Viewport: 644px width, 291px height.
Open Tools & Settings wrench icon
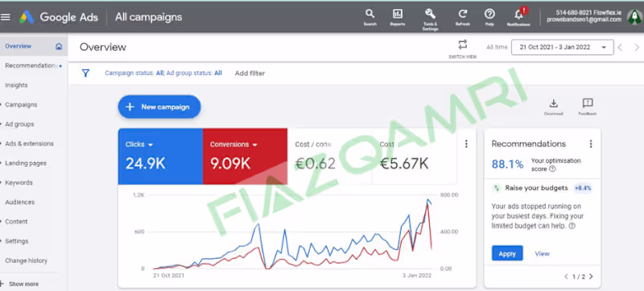pyautogui.click(x=430, y=19)
